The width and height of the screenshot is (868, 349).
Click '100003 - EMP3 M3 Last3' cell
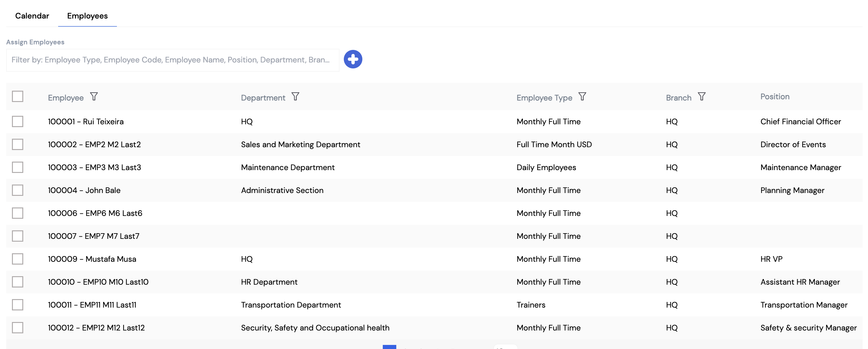[x=94, y=167]
